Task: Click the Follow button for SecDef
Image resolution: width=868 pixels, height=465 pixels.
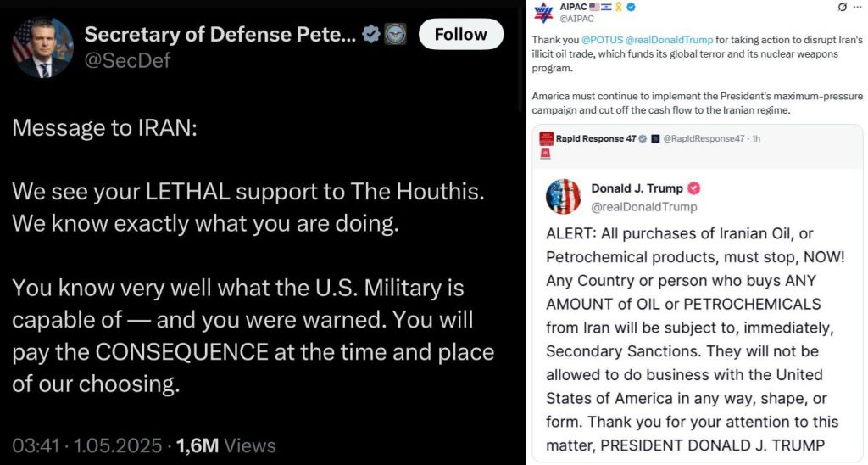Action: (x=460, y=34)
